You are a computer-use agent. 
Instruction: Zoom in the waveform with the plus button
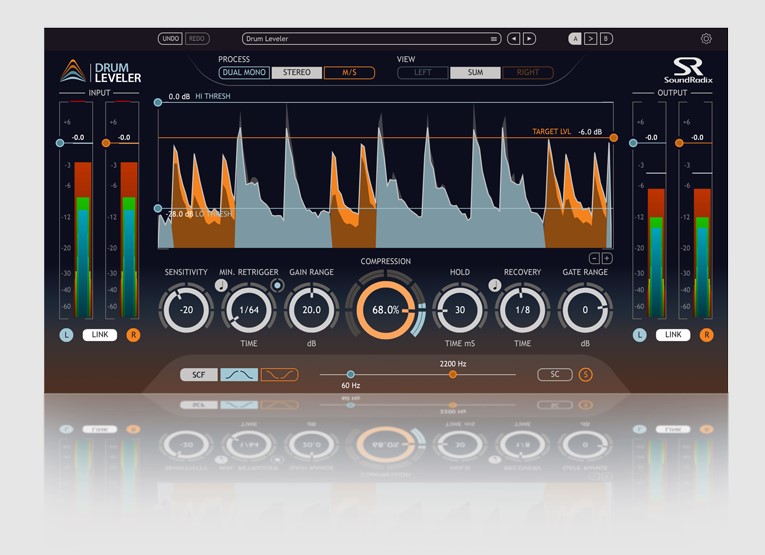pos(607,258)
